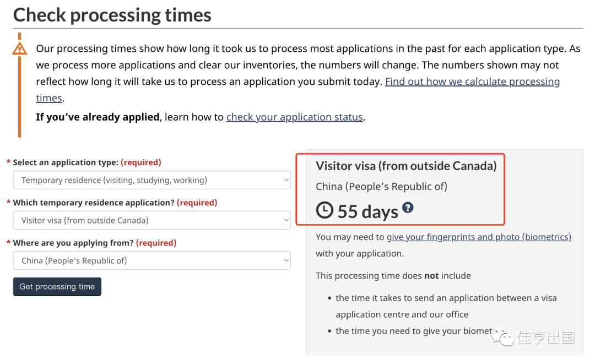595x364 pixels.
Task: Click the orange warning triangle icon
Action: point(19,49)
